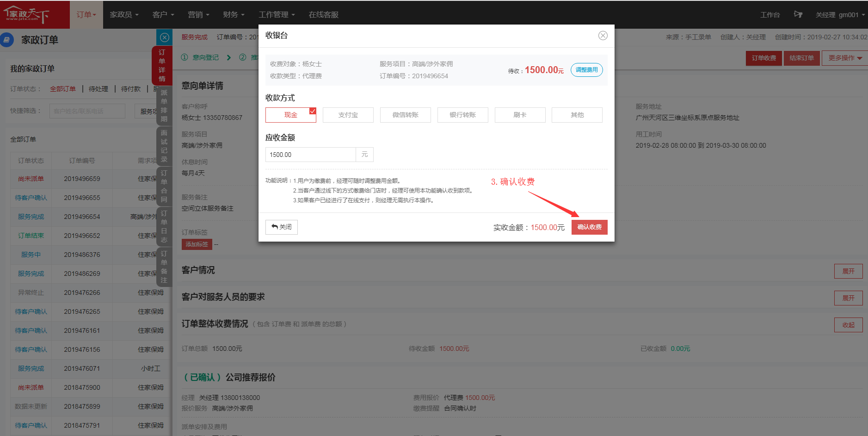Screen dimensions: 868x436
Task: Click quick filter name/phone input
Action: pos(87,111)
